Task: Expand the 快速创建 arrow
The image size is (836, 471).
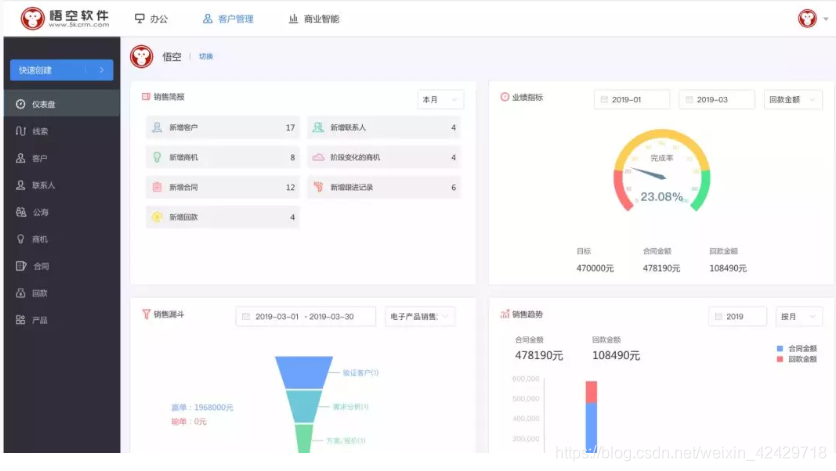Action: pyautogui.click(x=101, y=70)
